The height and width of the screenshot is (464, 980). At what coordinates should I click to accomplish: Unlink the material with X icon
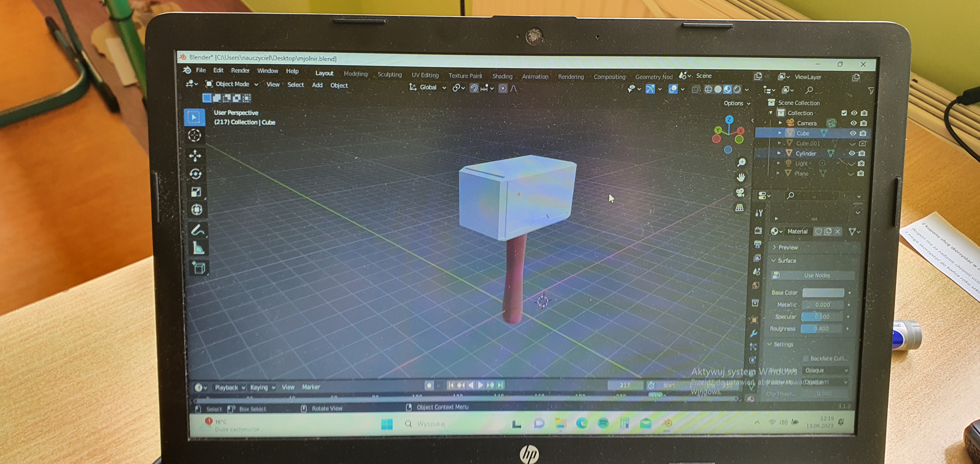pos(838,232)
